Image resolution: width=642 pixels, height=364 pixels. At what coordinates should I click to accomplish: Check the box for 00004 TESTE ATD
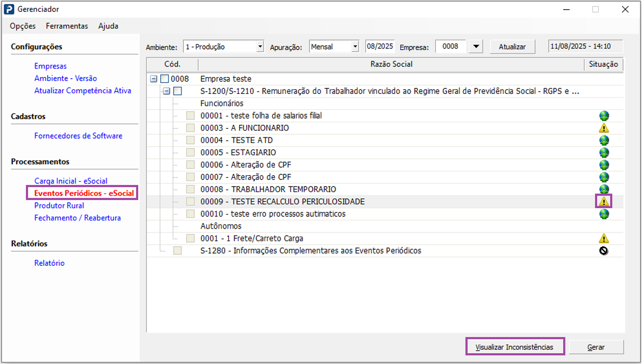coord(191,140)
